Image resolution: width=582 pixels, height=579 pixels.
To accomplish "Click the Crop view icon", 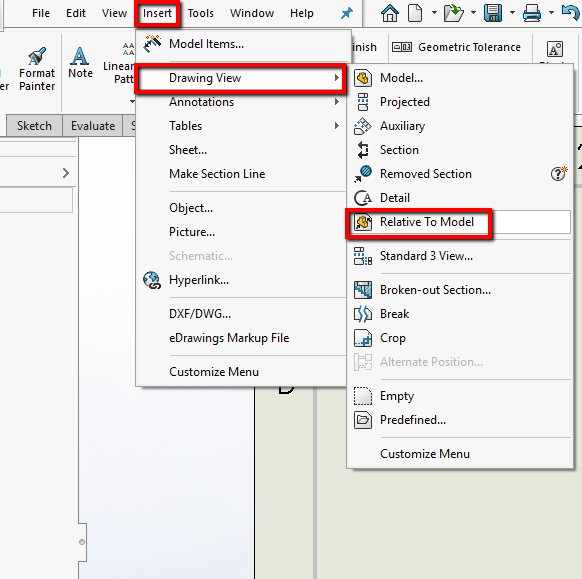I will tap(363, 338).
